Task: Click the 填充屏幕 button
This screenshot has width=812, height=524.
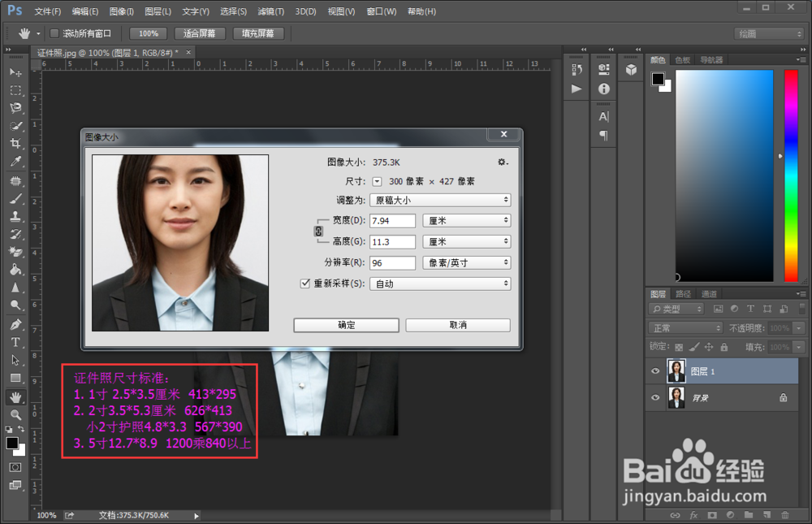Action: coord(258,33)
